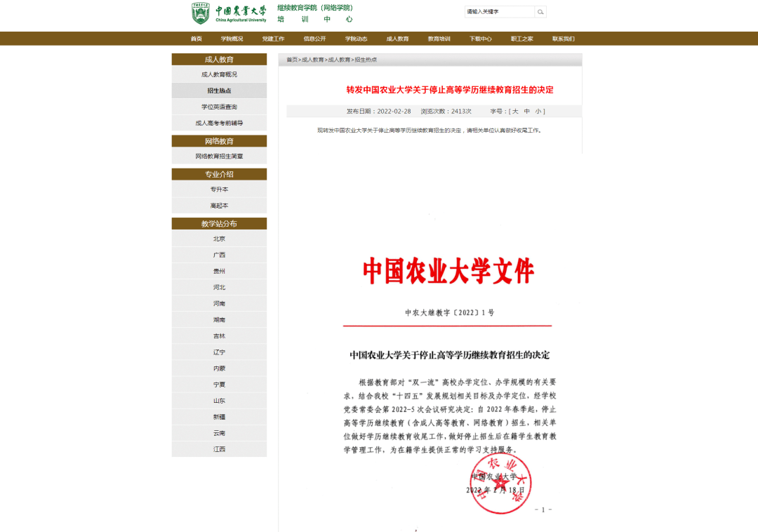Image resolution: width=758 pixels, height=532 pixels.
Task: Click 首页 in the breadcrumb trail
Action: [x=292, y=60]
